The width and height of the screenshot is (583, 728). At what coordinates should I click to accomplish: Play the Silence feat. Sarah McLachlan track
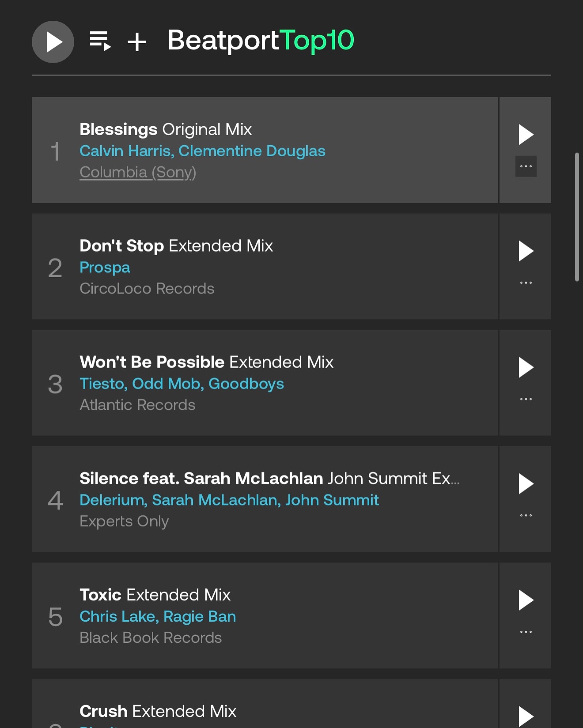(526, 484)
